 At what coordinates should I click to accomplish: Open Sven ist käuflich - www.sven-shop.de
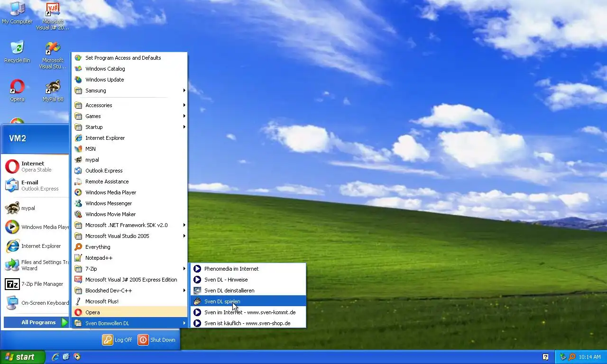click(x=248, y=323)
